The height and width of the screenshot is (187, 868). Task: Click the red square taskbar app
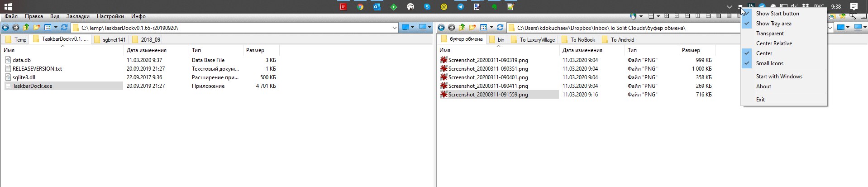pos(343,7)
